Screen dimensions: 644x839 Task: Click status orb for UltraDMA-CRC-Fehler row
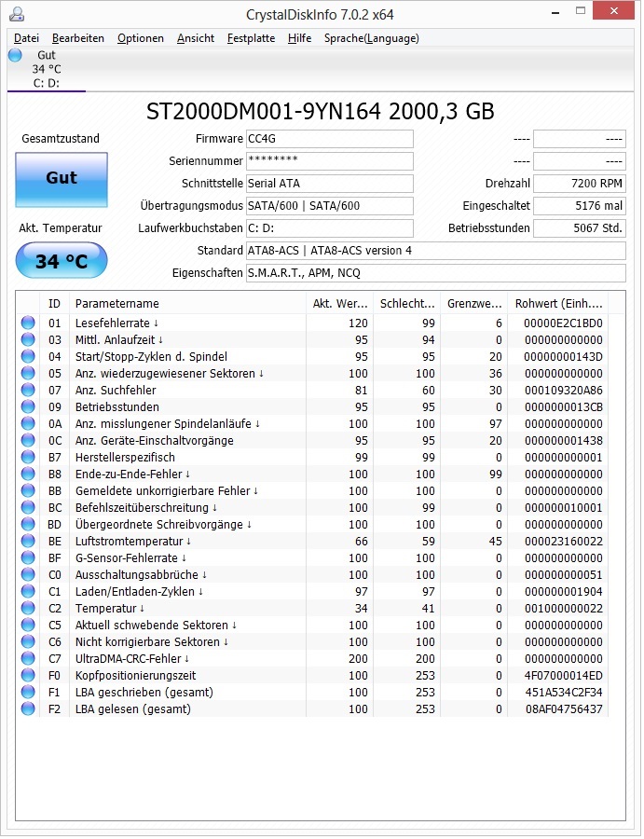pyautogui.click(x=28, y=658)
